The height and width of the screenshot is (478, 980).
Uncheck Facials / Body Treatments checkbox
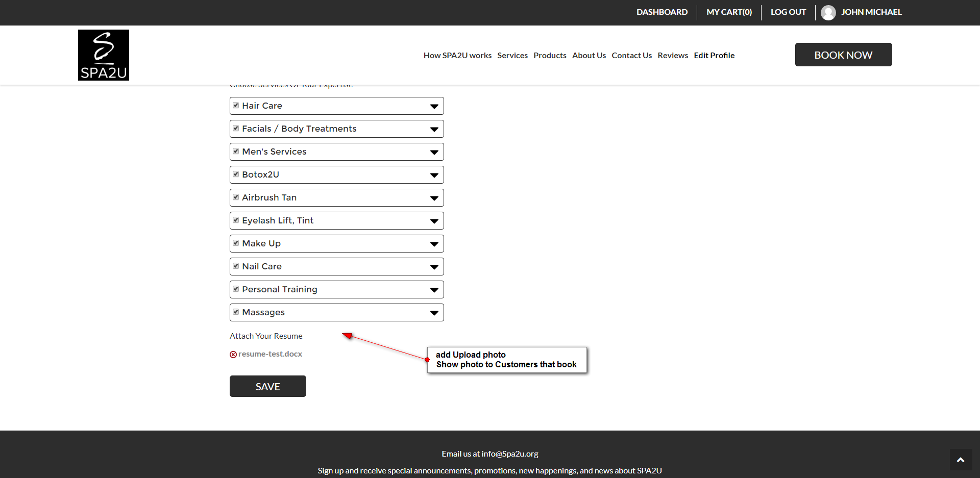(x=236, y=128)
